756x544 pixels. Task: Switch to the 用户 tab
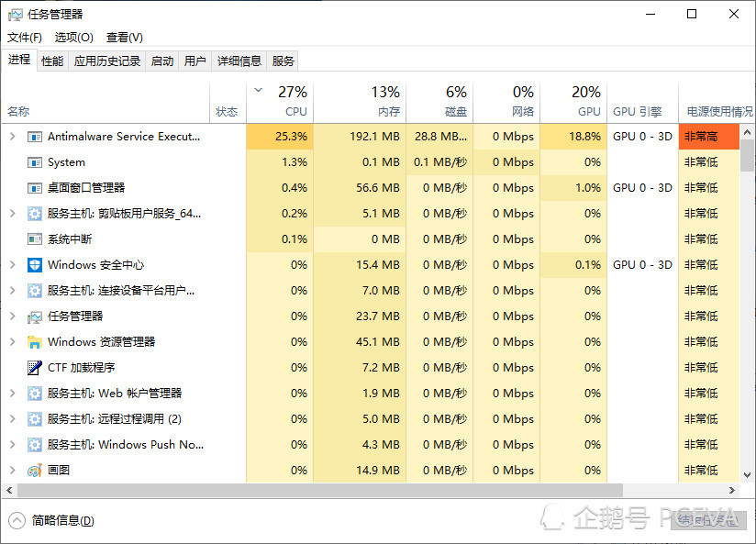coord(195,61)
